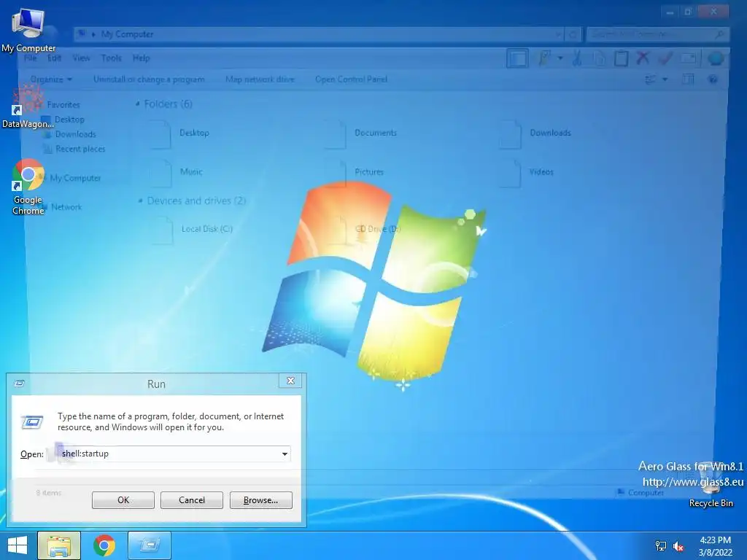
Task: Click Uninstall or change a program
Action: point(149,79)
